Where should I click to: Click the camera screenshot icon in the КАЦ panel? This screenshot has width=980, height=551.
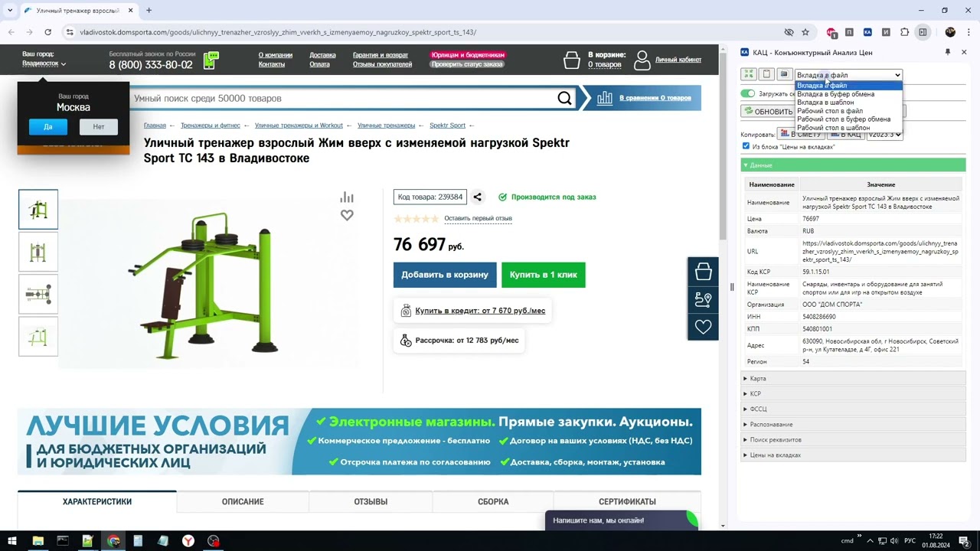784,74
